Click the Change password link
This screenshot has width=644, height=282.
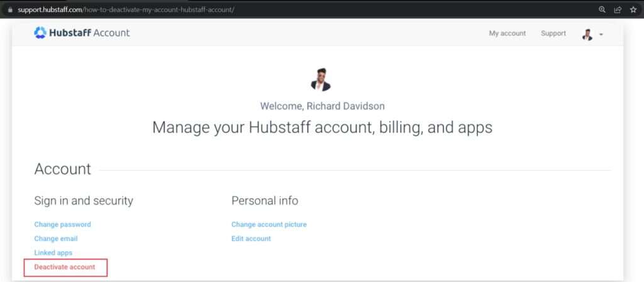pos(62,225)
